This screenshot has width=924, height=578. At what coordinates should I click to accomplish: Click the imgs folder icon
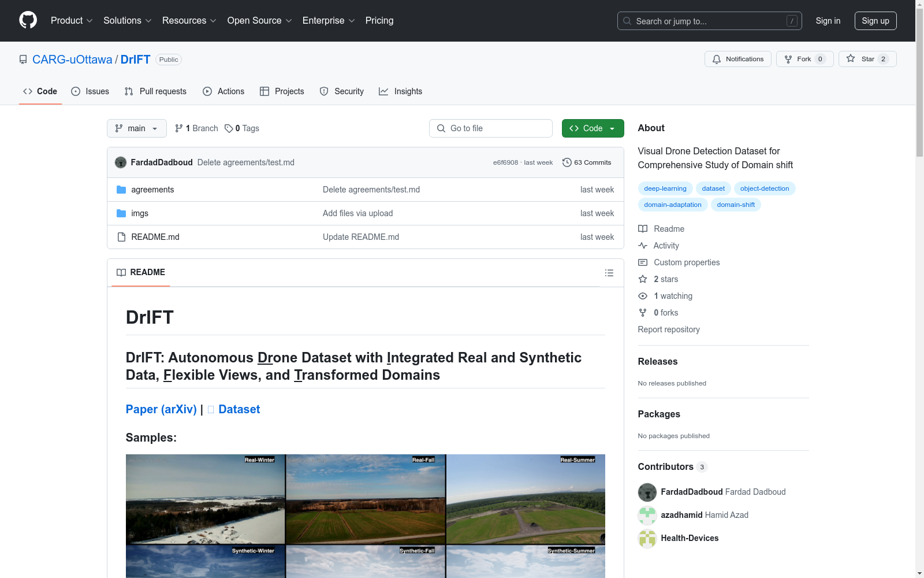point(121,213)
